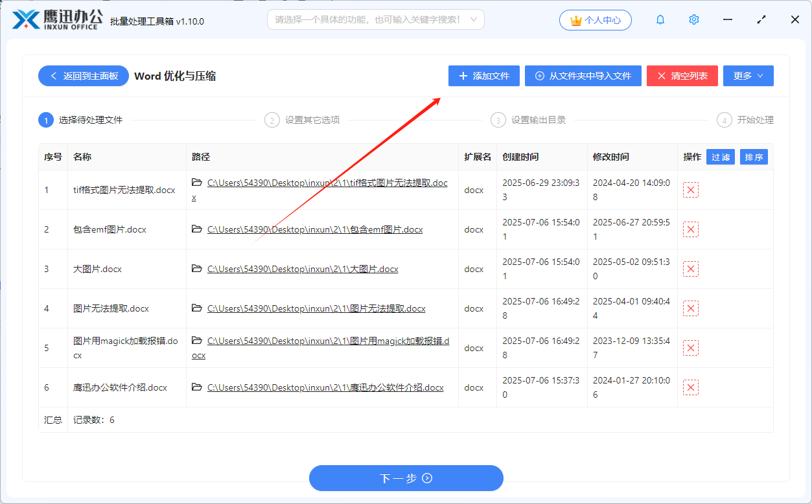Delete row 包含emf图片.docx
This screenshot has height=504, width=812.
pyautogui.click(x=691, y=229)
